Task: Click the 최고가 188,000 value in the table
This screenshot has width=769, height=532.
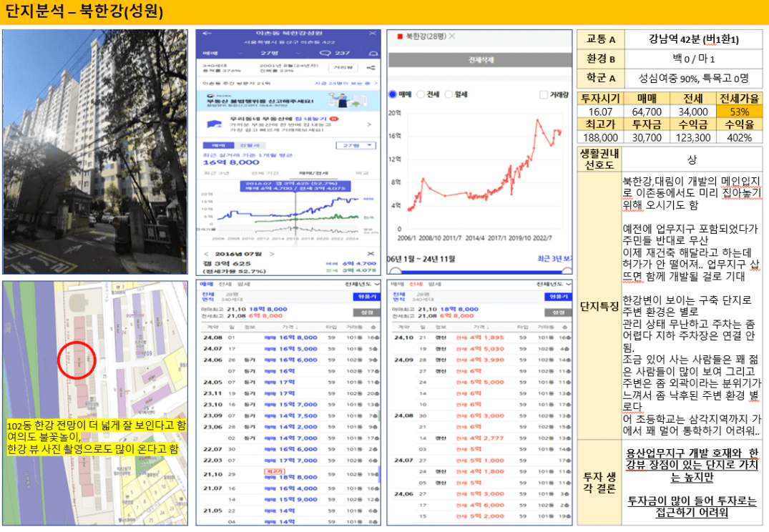Action: click(600, 137)
